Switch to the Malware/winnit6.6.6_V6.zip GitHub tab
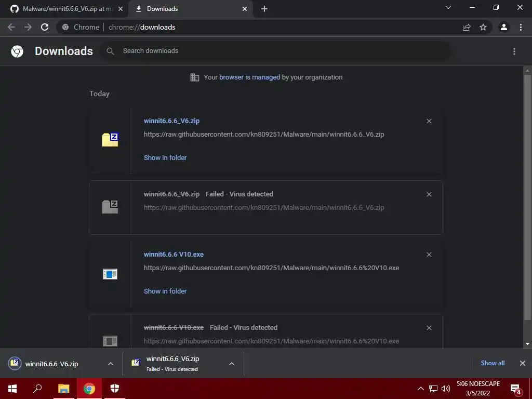The height and width of the screenshot is (399, 532). pos(63,9)
